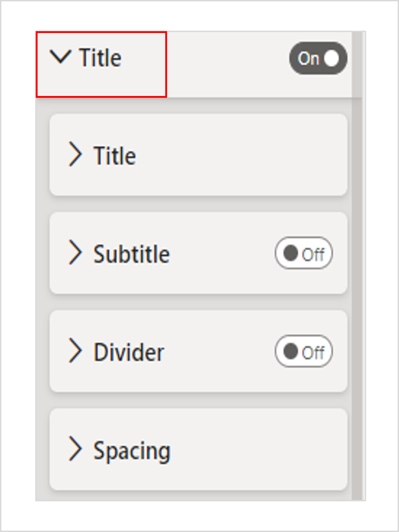This screenshot has height=532, width=399.
Task: Open the nested Title card label
Action: (115, 156)
